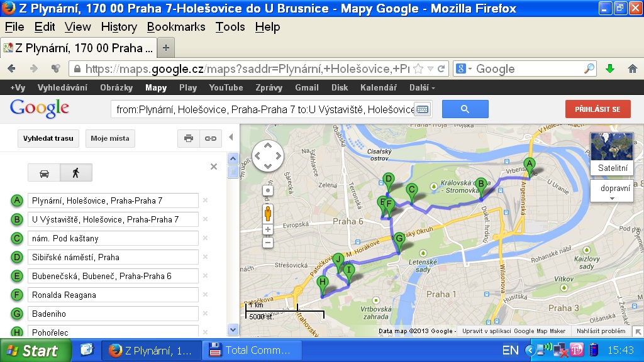644x362 pixels.
Task: Open the History menu
Action: tap(119, 26)
